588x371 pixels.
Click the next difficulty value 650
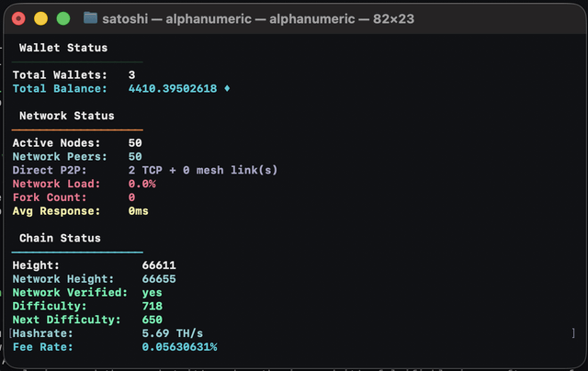point(152,320)
